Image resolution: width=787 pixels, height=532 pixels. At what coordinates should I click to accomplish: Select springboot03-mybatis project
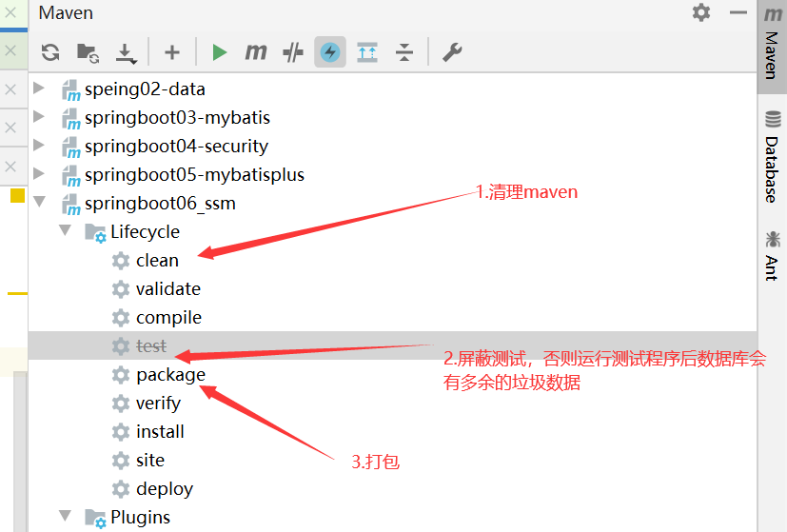(177, 118)
